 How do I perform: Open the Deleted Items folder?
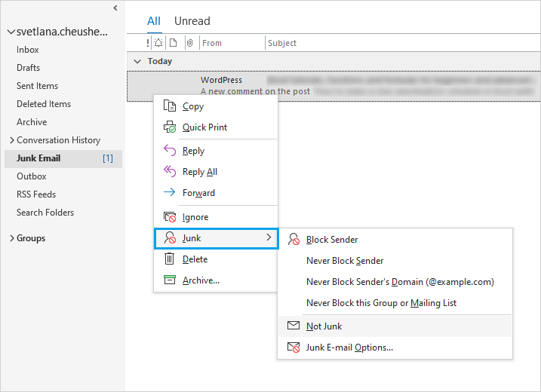tap(44, 104)
